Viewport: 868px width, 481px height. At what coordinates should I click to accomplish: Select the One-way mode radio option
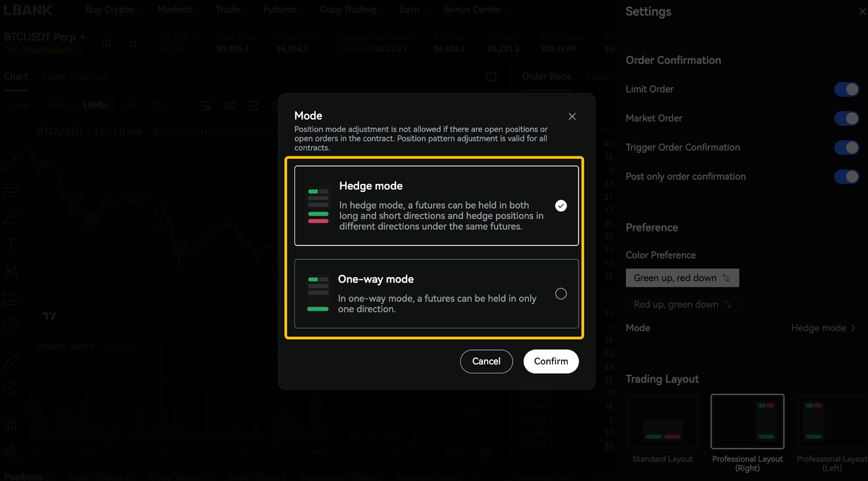pyautogui.click(x=561, y=293)
